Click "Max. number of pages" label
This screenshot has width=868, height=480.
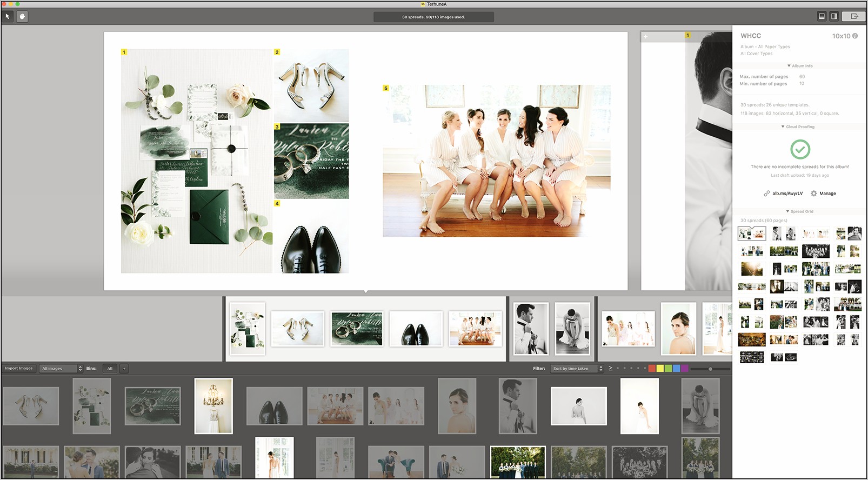point(764,77)
